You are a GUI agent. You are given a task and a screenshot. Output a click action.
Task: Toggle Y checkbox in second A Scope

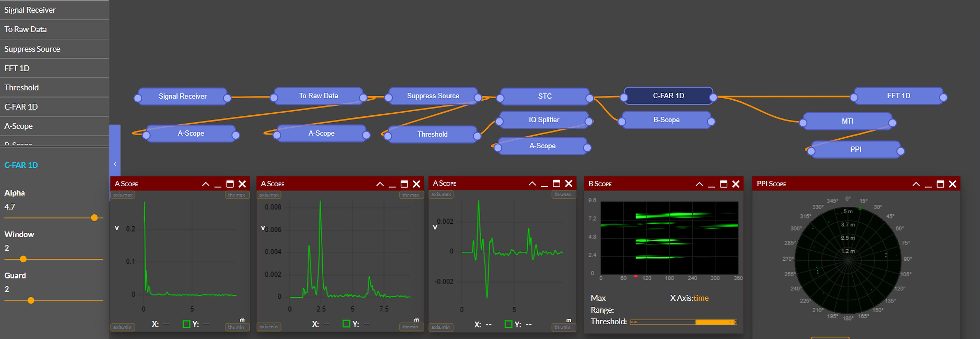[346, 324]
